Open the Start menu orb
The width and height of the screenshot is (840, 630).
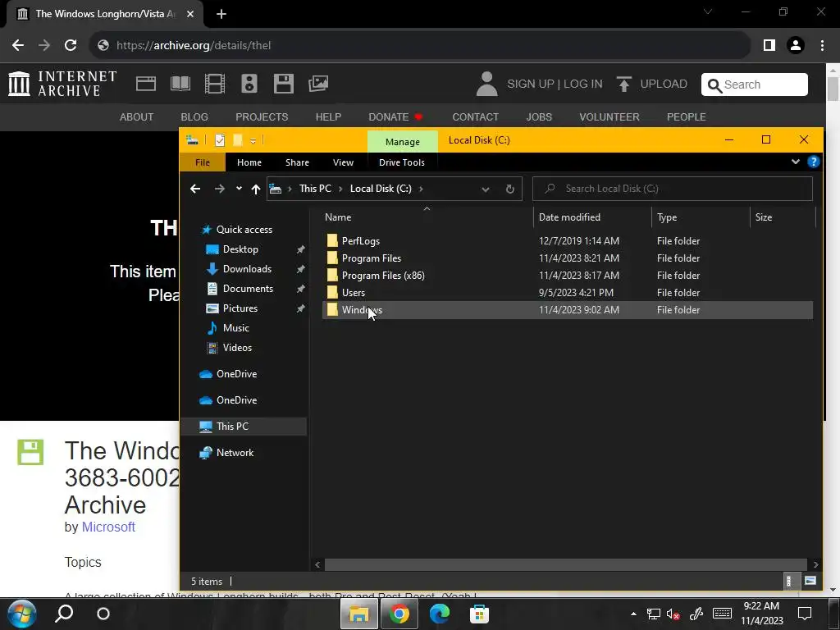[x=22, y=614]
